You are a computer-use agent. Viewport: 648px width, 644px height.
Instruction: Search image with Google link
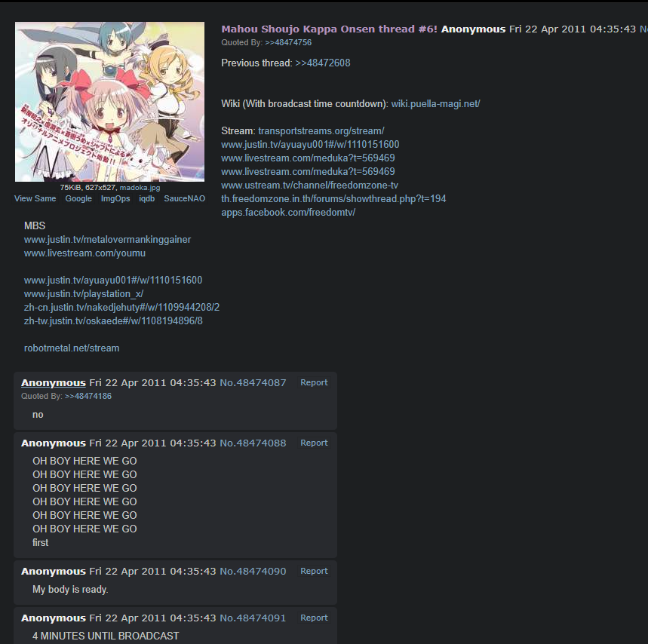pos(78,198)
